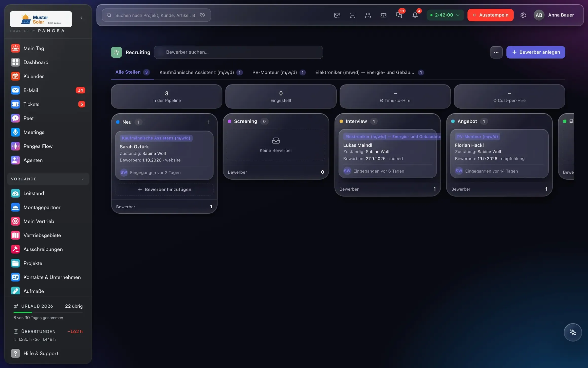Image resolution: width=588 pixels, height=368 pixels.
Task: Click the search history clock icon
Action: point(203,15)
